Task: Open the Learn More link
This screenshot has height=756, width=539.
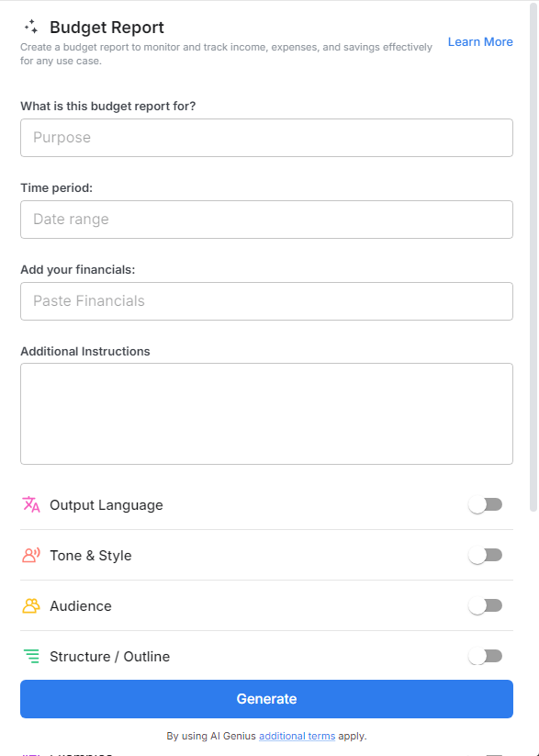Action: [x=480, y=41]
